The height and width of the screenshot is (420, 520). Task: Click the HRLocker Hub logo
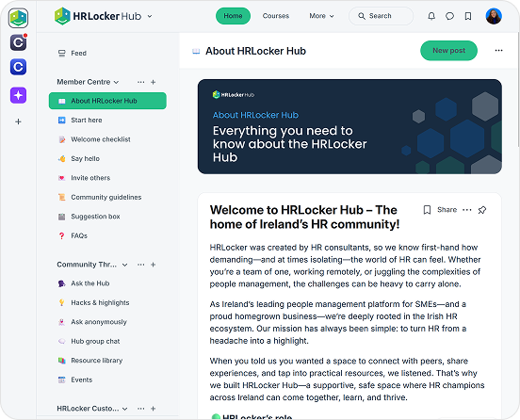[98, 16]
